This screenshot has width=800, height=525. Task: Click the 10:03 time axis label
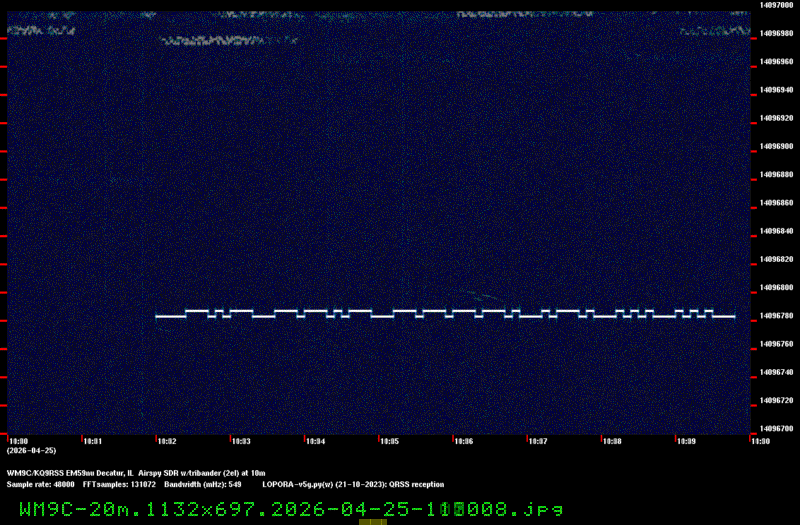click(x=241, y=441)
